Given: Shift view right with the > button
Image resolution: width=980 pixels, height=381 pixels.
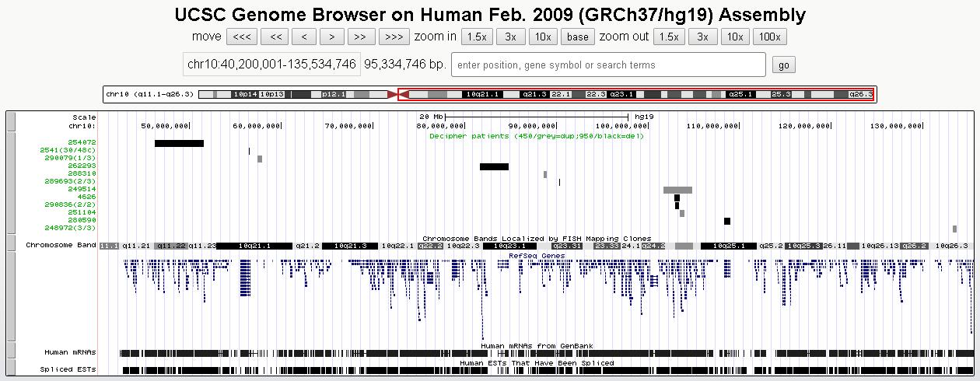Looking at the screenshot, I should [x=332, y=37].
